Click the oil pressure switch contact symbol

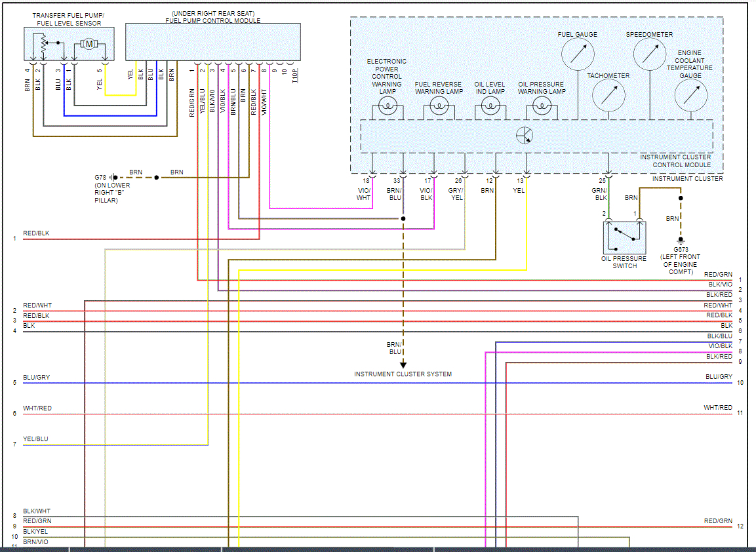(624, 237)
